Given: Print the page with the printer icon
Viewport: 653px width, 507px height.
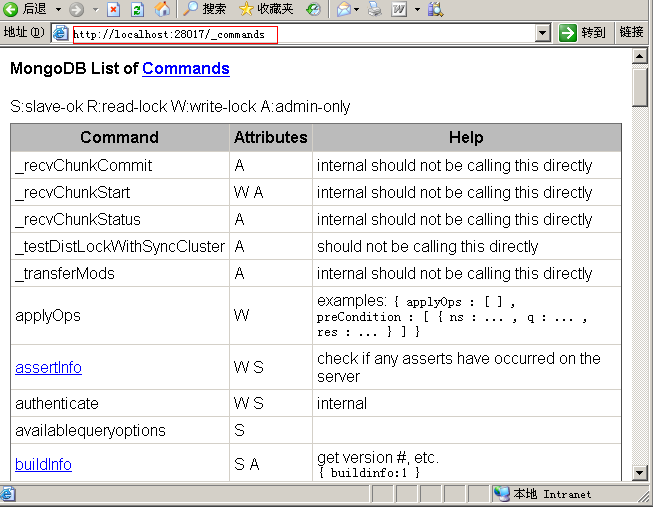Looking at the screenshot, I should (374, 9).
